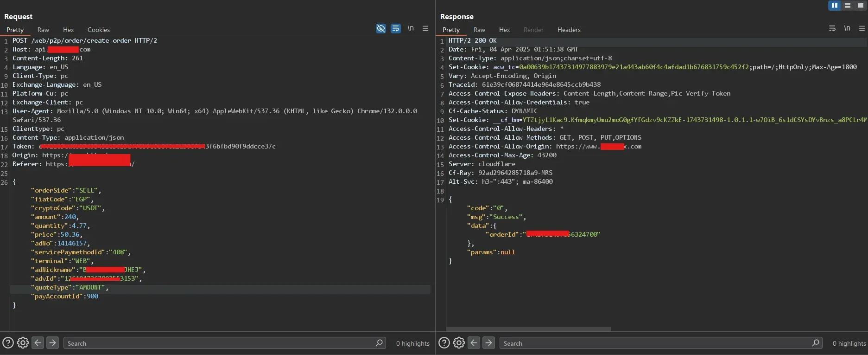
Task: Click the Content-Length: 261 header
Action: click(x=48, y=58)
